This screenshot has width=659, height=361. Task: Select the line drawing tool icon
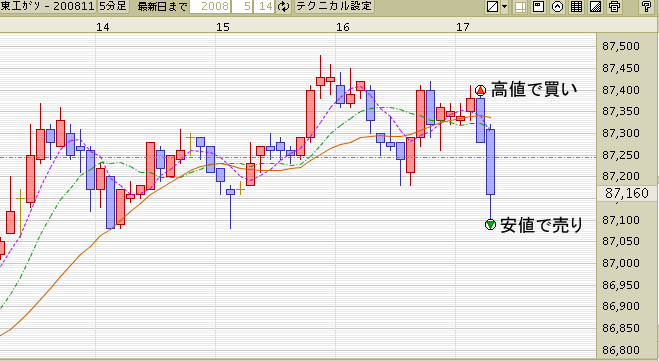coord(492,7)
